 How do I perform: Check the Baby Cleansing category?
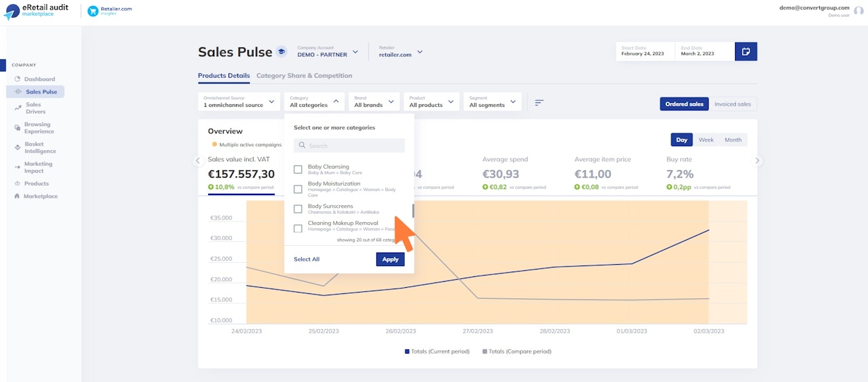(x=298, y=169)
